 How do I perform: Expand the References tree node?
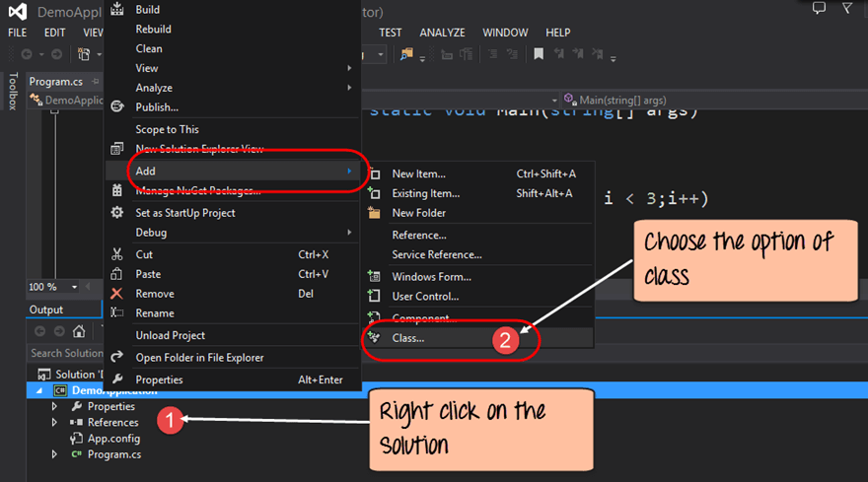[55, 423]
